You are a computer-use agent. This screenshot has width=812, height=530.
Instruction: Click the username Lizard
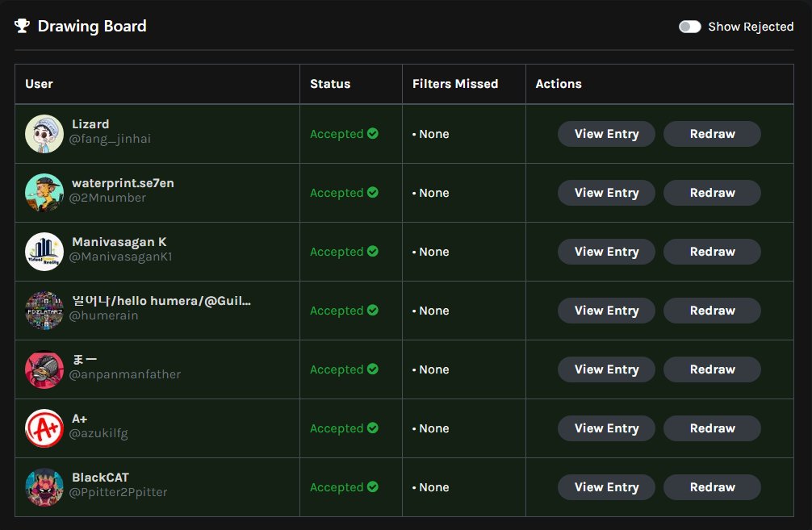90,124
